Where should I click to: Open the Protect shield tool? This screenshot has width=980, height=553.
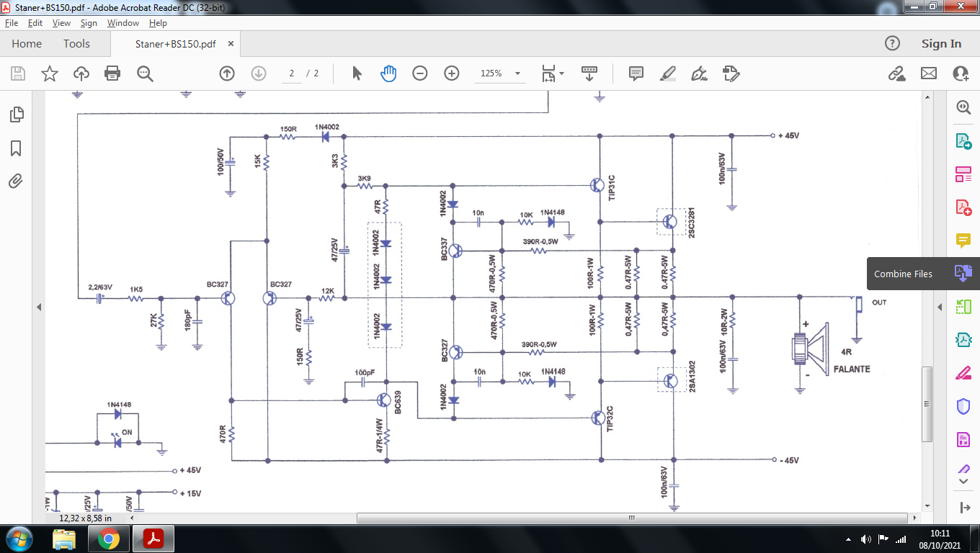963,406
